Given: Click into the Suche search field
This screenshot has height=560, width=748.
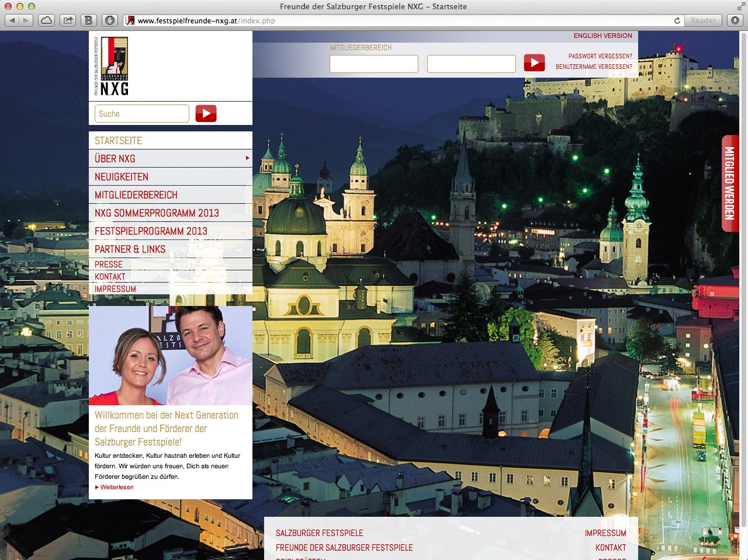Looking at the screenshot, I should 142,114.
